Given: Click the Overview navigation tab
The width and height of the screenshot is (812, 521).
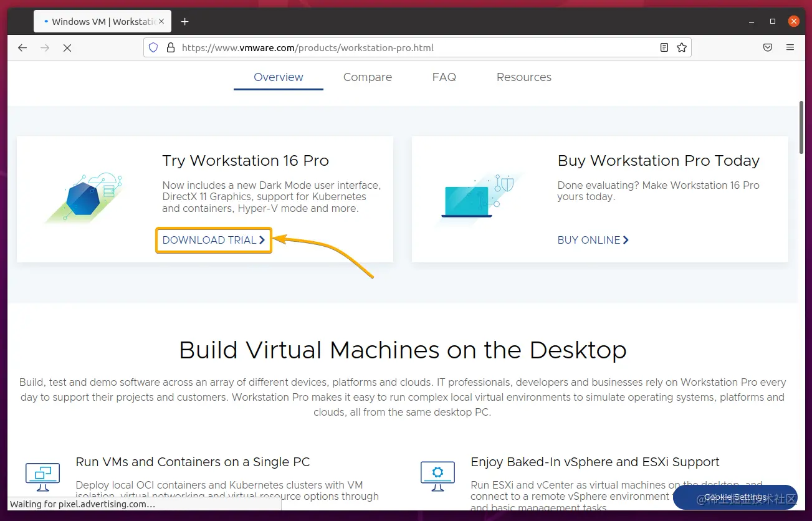Looking at the screenshot, I should coord(278,77).
